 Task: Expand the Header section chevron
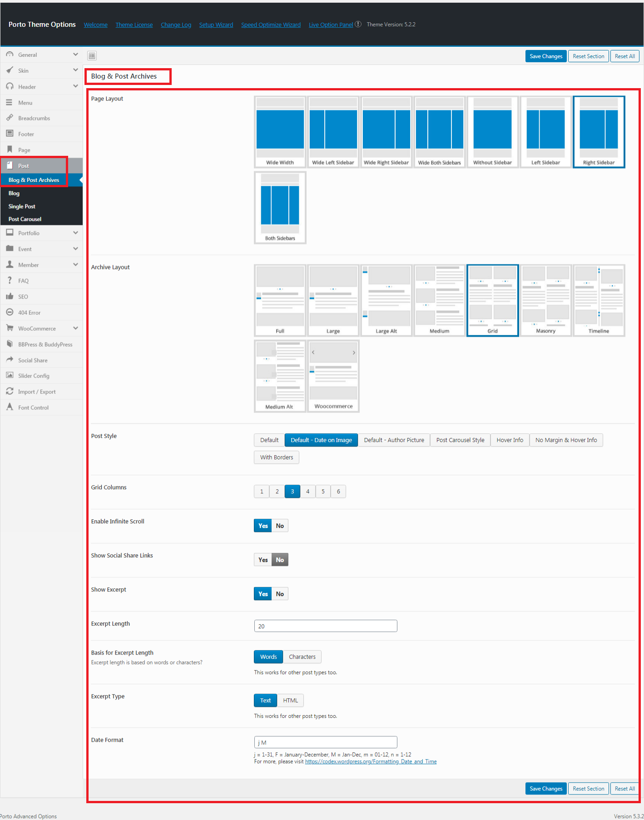(75, 86)
